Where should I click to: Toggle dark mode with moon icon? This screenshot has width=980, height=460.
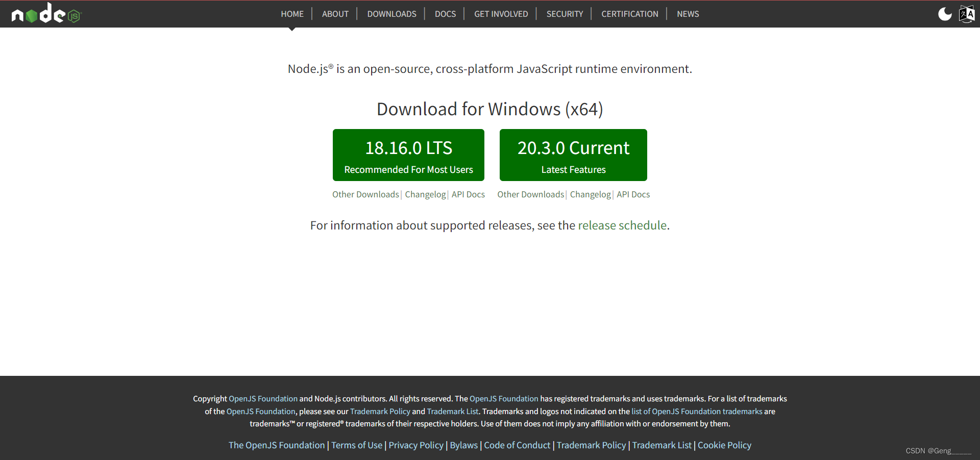click(945, 14)
